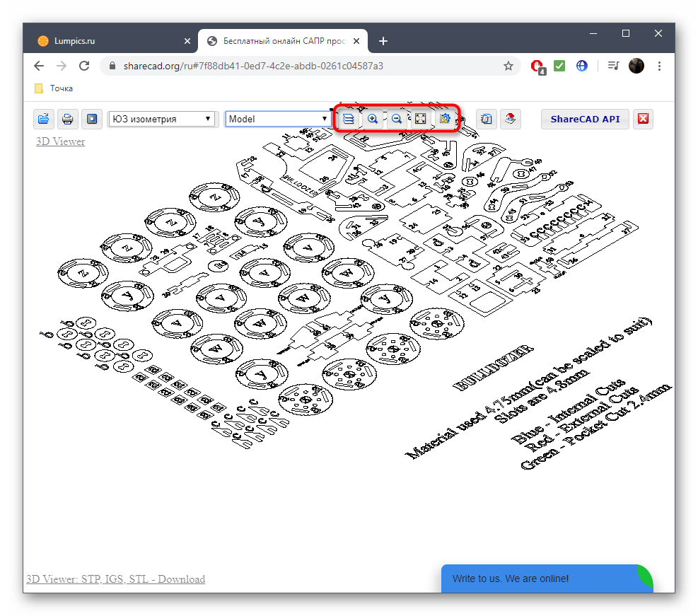Open the user profile avatar
This screenshot has height=616, width=698.
(x=636, y=66)
